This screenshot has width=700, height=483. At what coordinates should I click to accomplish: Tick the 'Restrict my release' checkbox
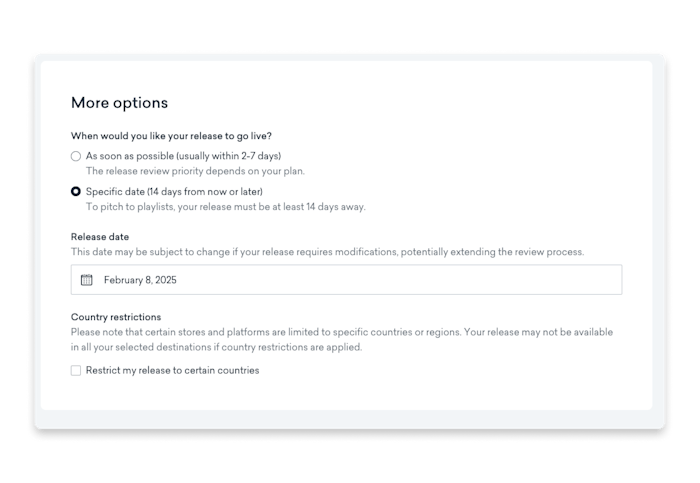coord(76,371)
